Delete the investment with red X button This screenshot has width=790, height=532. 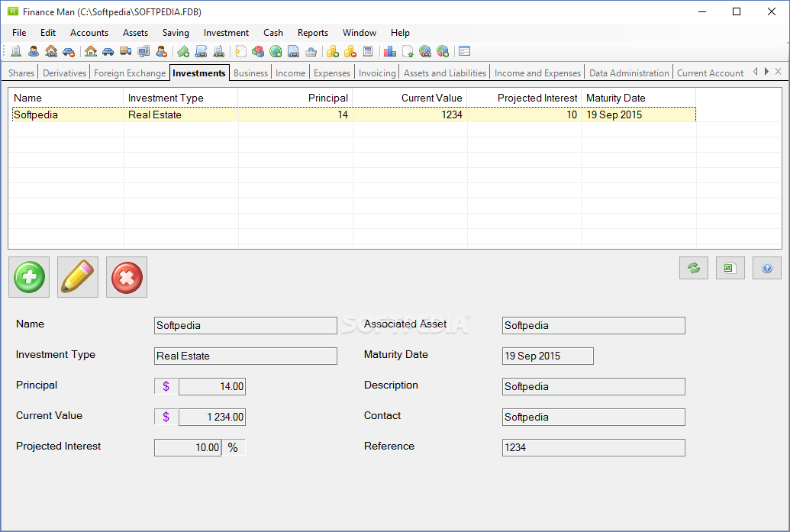(x=127, y=277)
